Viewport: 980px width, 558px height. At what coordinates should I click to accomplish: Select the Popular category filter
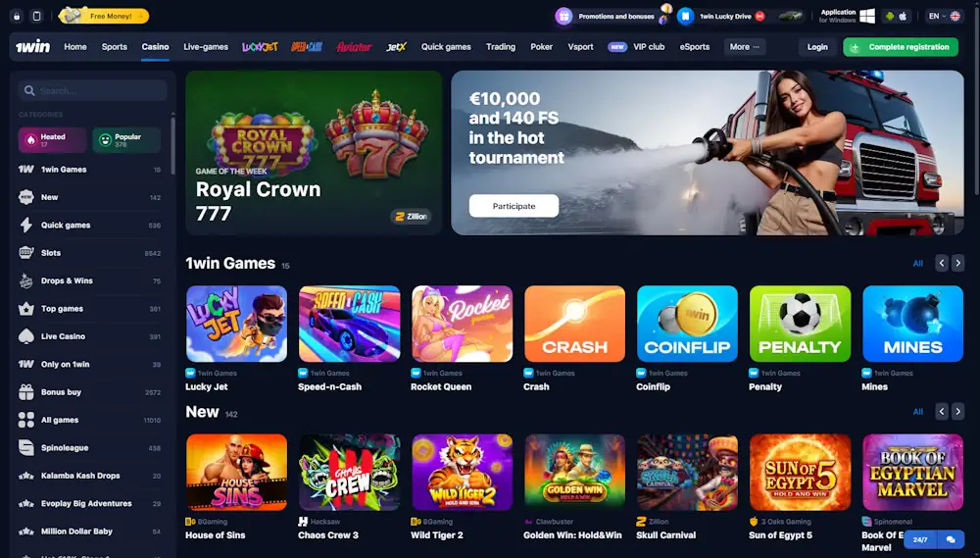point(126,140)
